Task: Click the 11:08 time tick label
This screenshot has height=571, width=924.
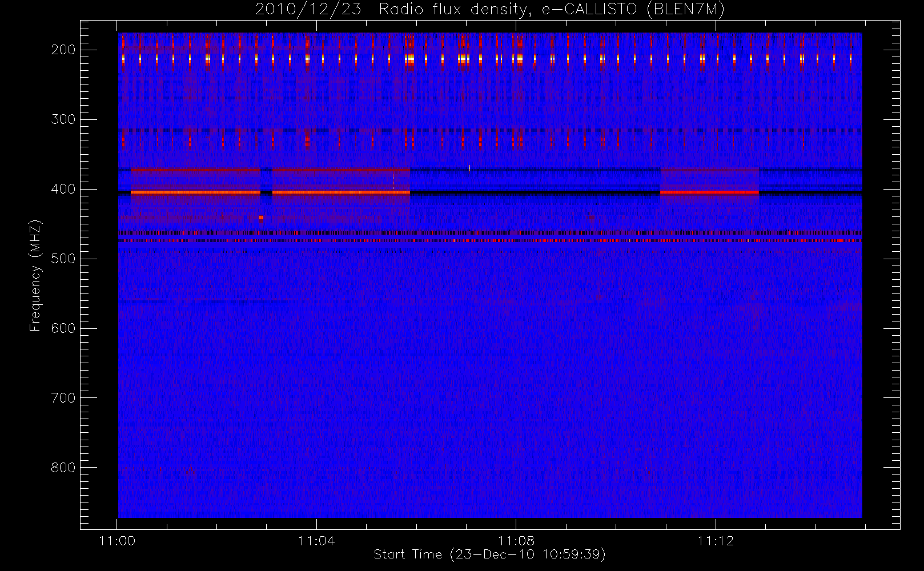Action: [x=516, y=540]
